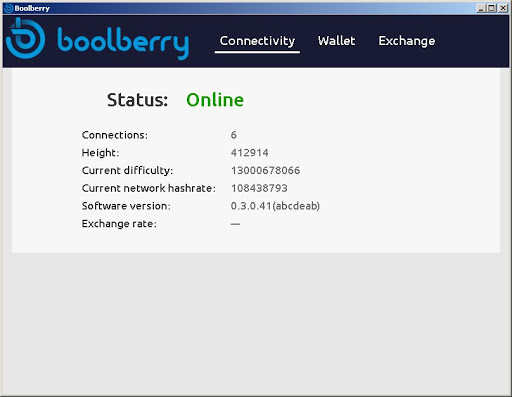This screenshot has height=397, width=512.
Task: Click the Software version: label
Action: coord(126,206)
